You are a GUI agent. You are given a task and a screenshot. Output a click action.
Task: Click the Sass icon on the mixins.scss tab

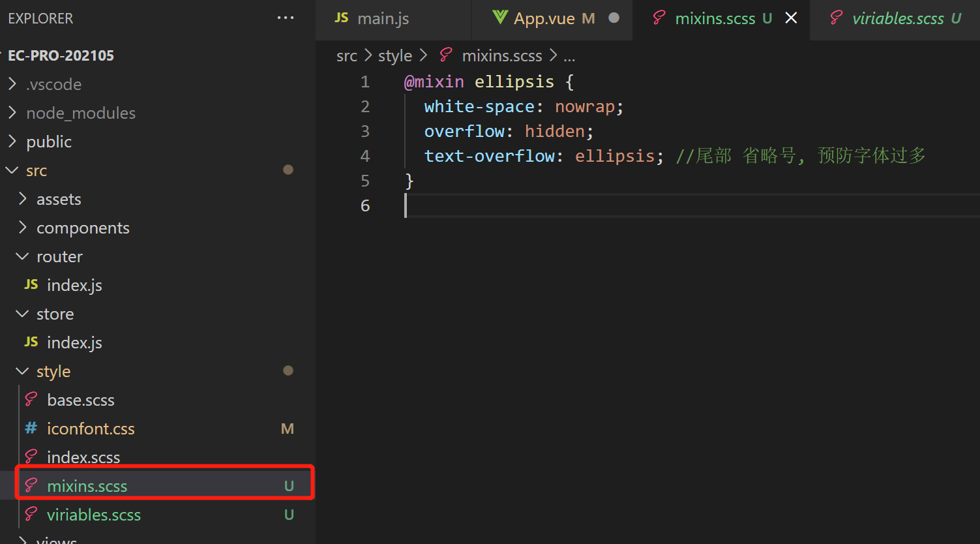coord(659,18)
